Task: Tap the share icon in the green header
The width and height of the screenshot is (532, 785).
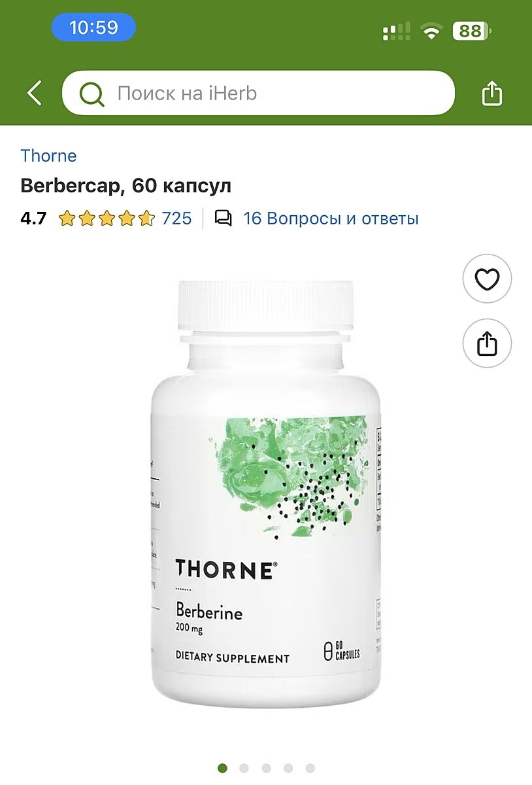Action: pos(491,93)
